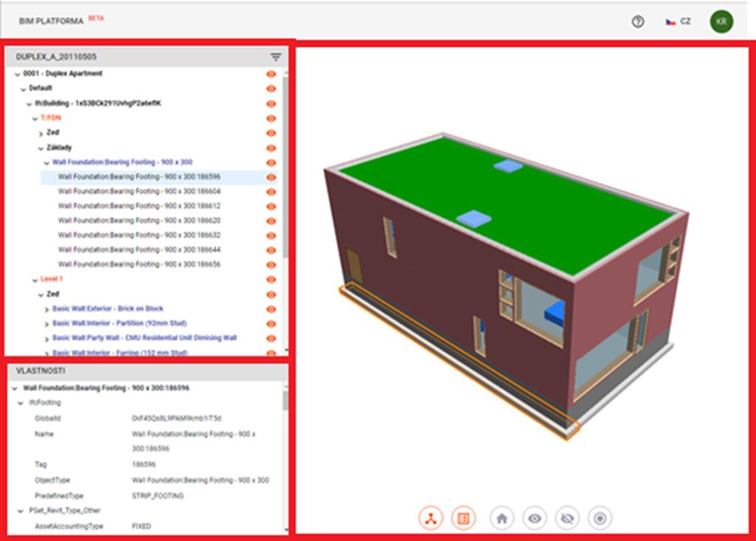Hide Bearing Footing element 186656
Image resolution: width=756 pixels, height=541 pixels.
pyautogui.click(x=272, y=265)
